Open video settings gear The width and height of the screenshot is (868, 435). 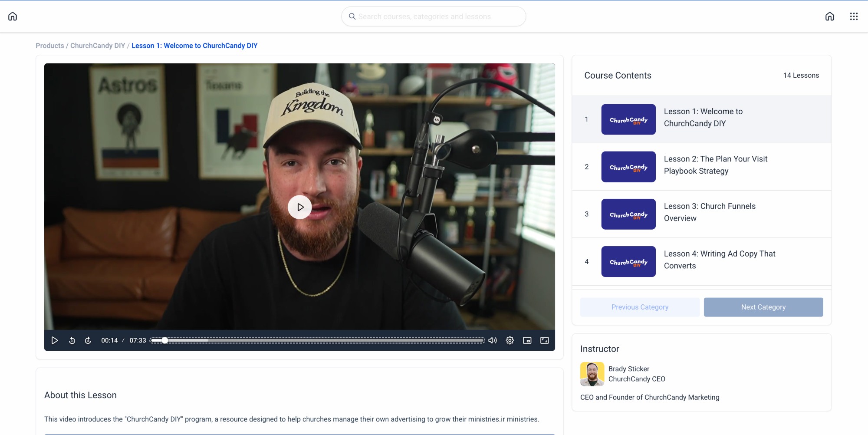(x=510, y=340)
